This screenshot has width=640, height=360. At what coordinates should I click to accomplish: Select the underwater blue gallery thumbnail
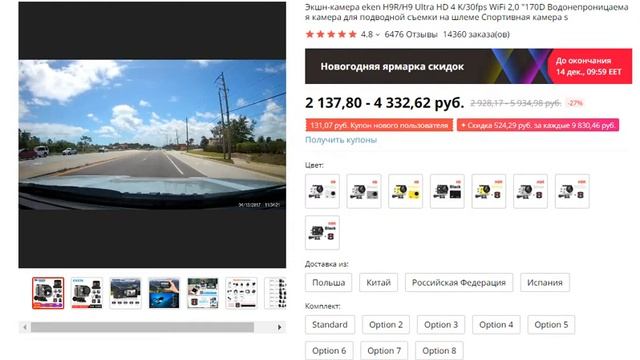click(164, 293)
